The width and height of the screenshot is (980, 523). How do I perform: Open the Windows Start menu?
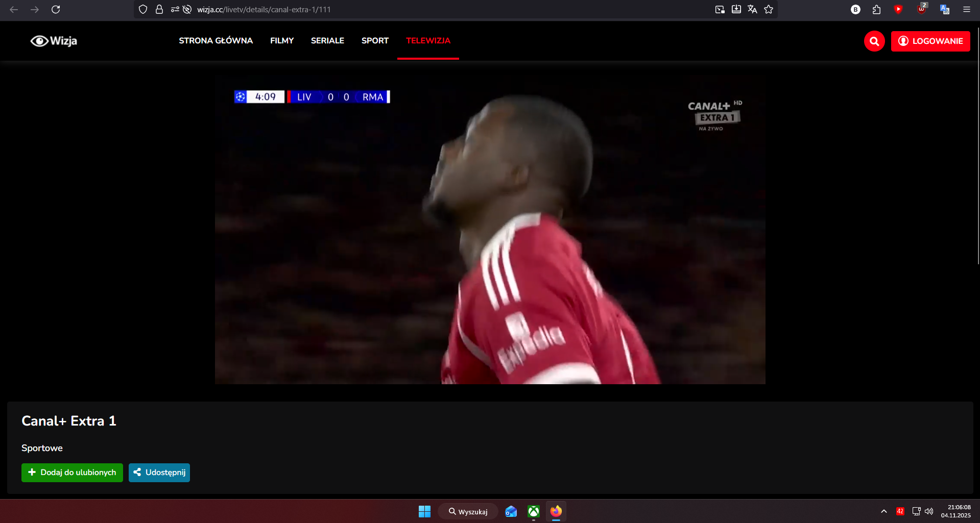424,511
